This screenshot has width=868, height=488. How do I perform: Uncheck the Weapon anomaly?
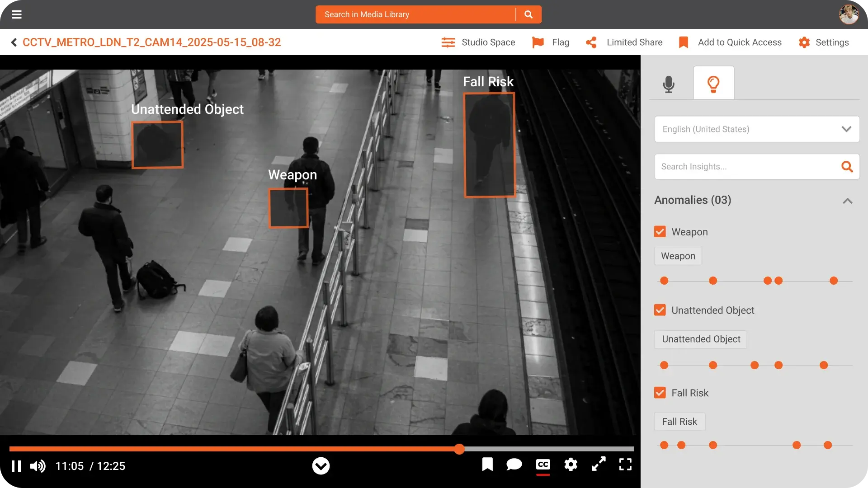tap(660, 231)
